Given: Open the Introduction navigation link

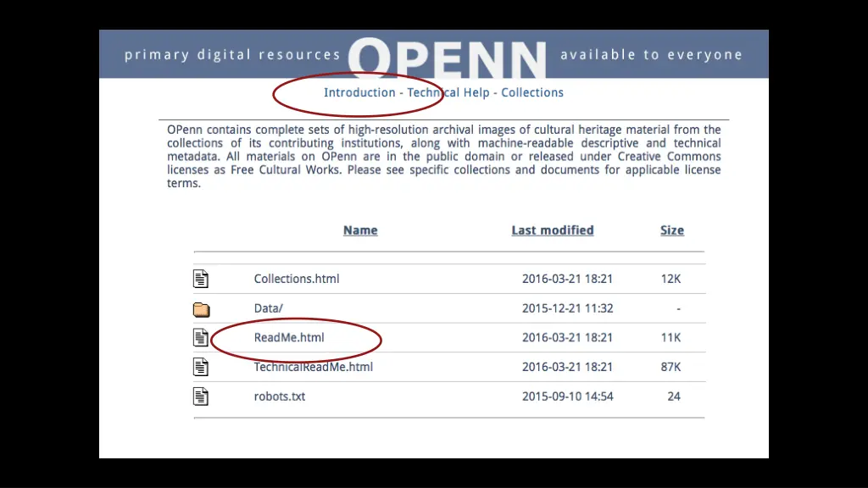Looking at the screenshot, I should tap(359, 92).
